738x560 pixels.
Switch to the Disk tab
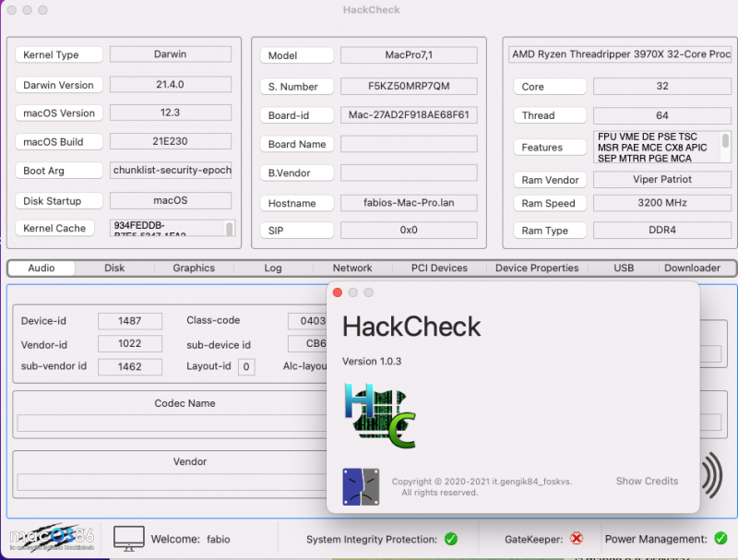tap(114, 268)
